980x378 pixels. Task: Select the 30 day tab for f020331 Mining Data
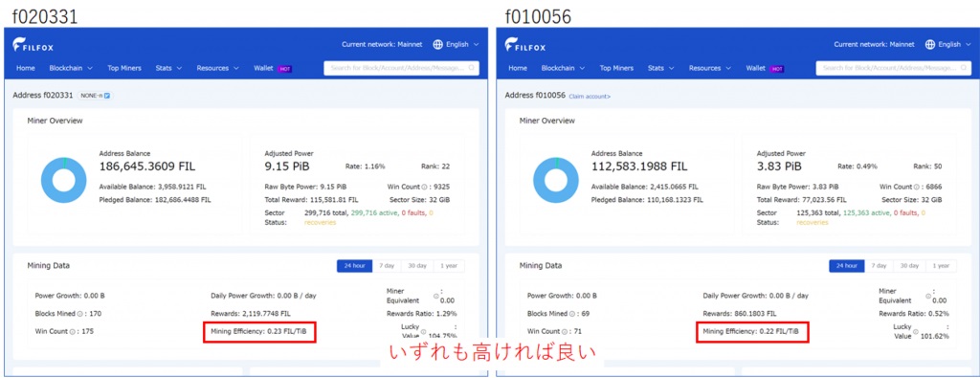[417, 265]
